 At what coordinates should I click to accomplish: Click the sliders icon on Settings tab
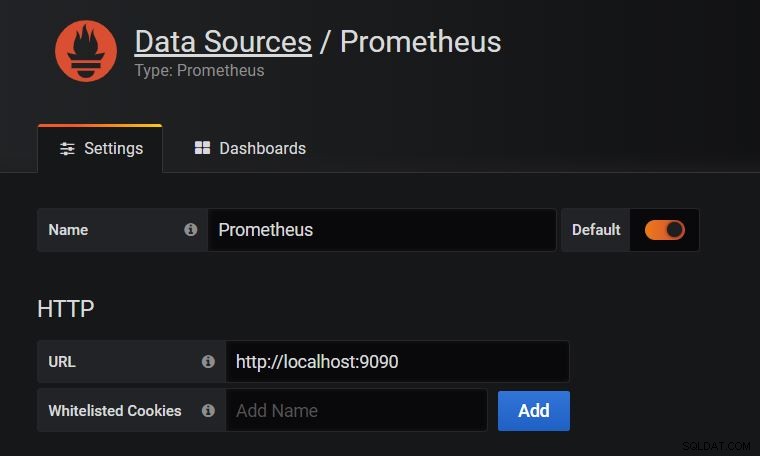coord(67,149)
